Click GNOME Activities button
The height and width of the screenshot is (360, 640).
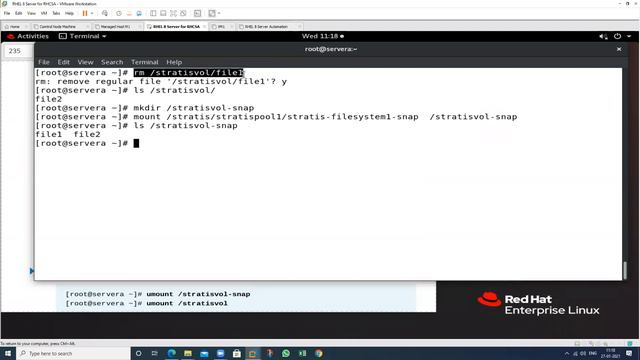28,36
